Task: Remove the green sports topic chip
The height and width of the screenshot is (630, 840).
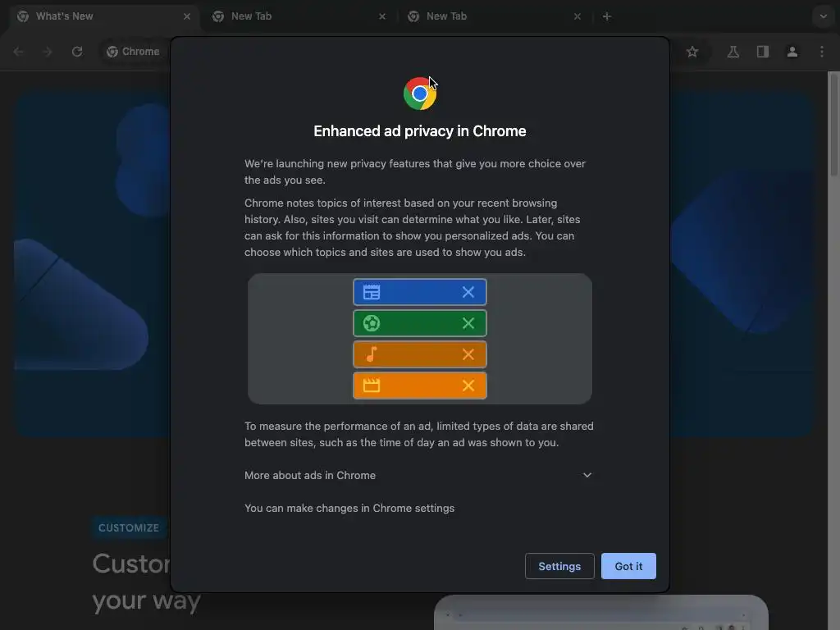Action: click(x=468, y=323)
